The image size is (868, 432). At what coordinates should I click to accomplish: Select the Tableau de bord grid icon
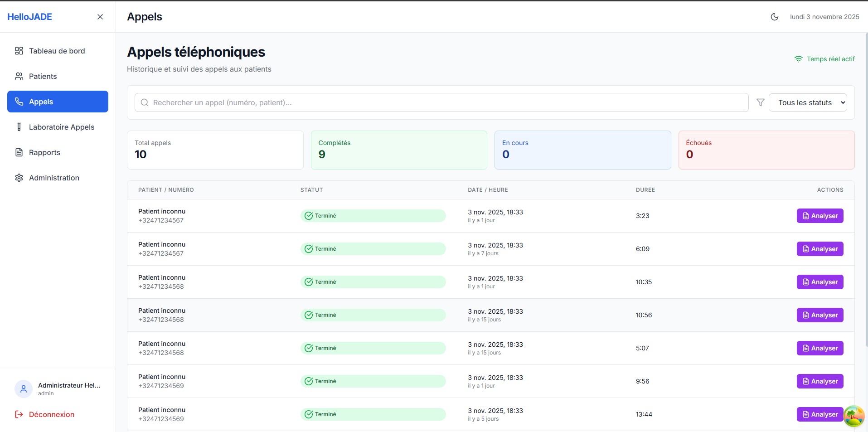pyautogui.click(x=19, y=51)
